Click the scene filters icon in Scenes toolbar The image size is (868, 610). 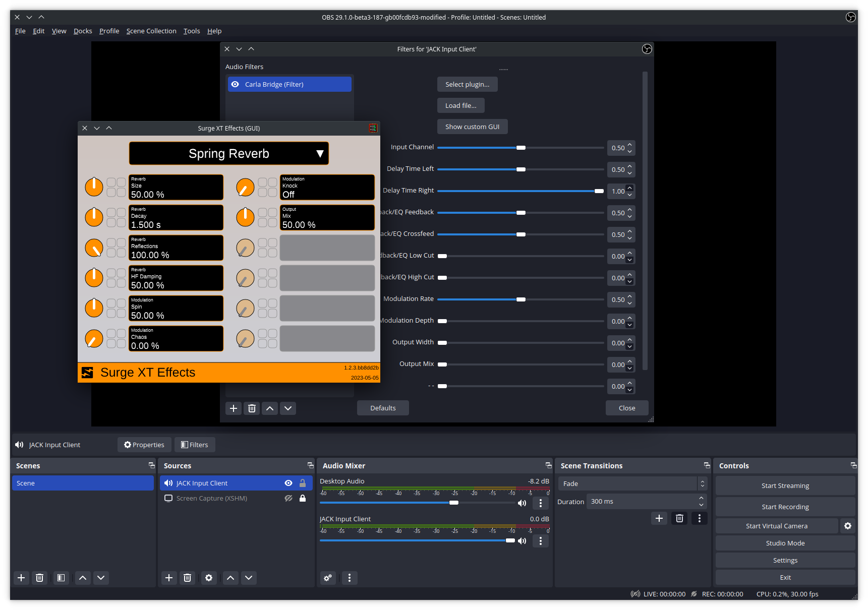click(61, 578)
